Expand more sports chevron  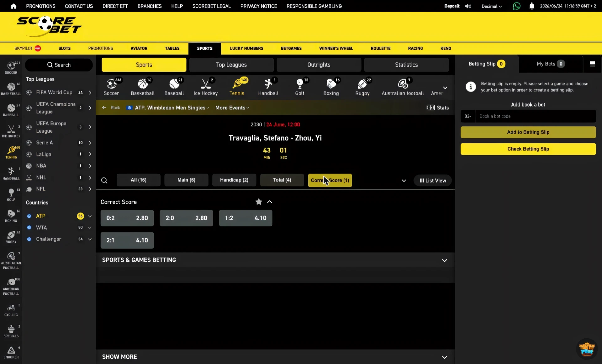445,87
